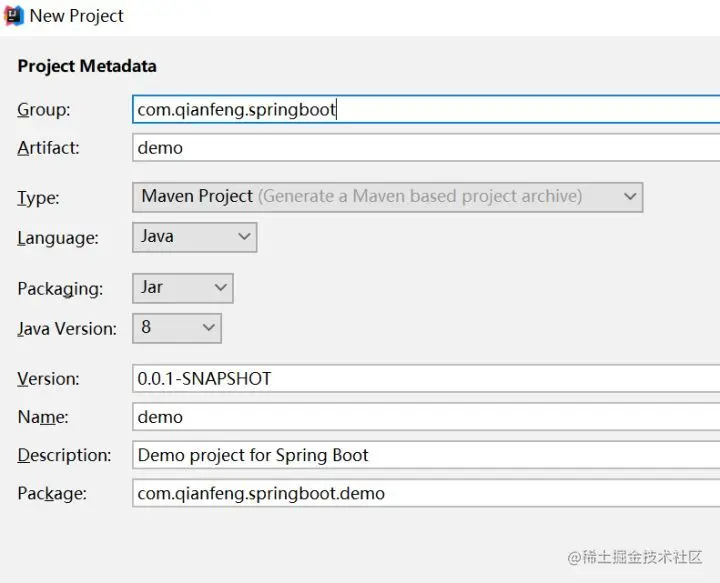Click the chevron arrow beside version 8

coord(208,328)
